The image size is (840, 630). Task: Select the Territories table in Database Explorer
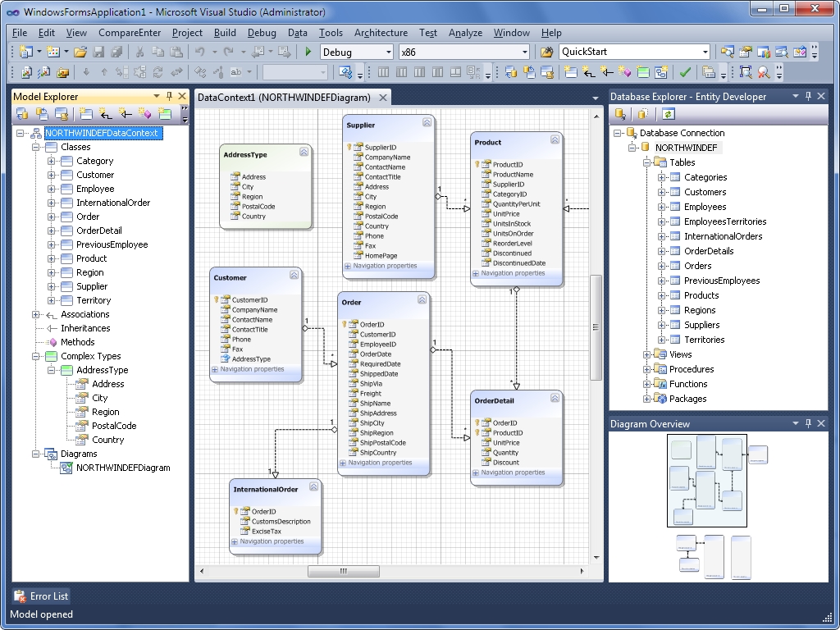(x=704, y=340)
